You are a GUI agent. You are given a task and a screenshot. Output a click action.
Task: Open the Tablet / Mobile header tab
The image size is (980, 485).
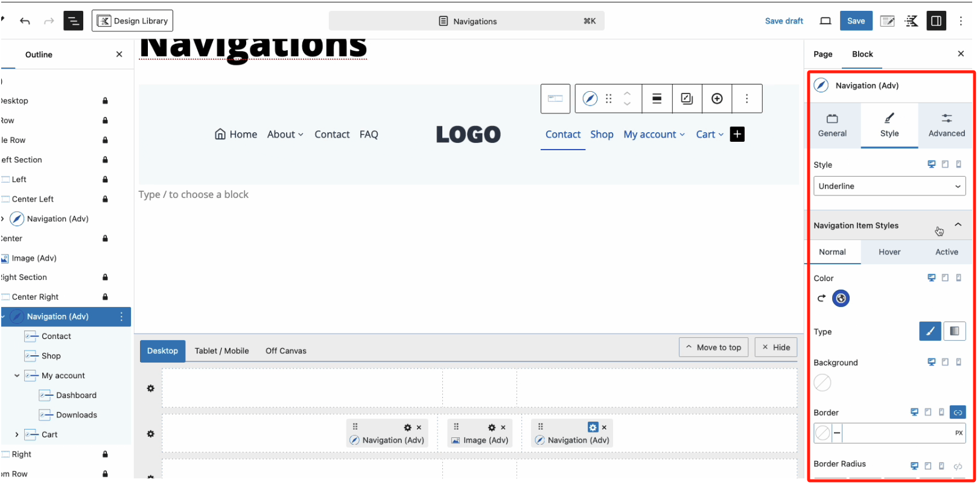[221, 351]
